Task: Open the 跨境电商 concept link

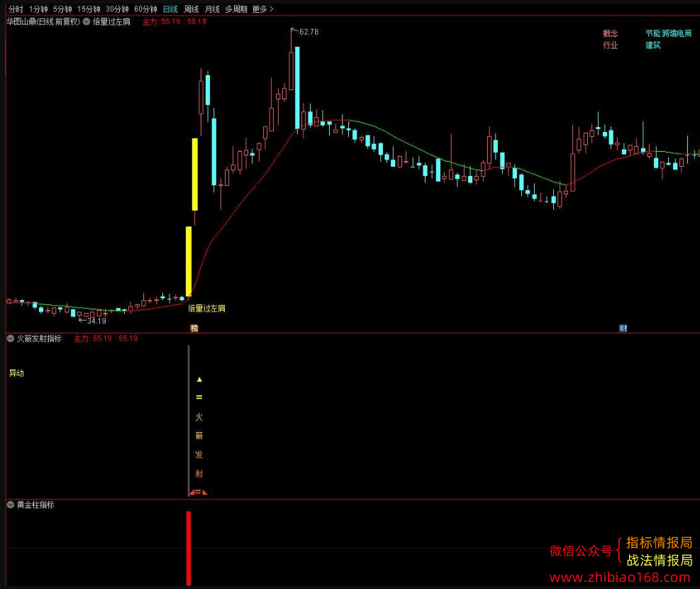Action: pos(677,33)
